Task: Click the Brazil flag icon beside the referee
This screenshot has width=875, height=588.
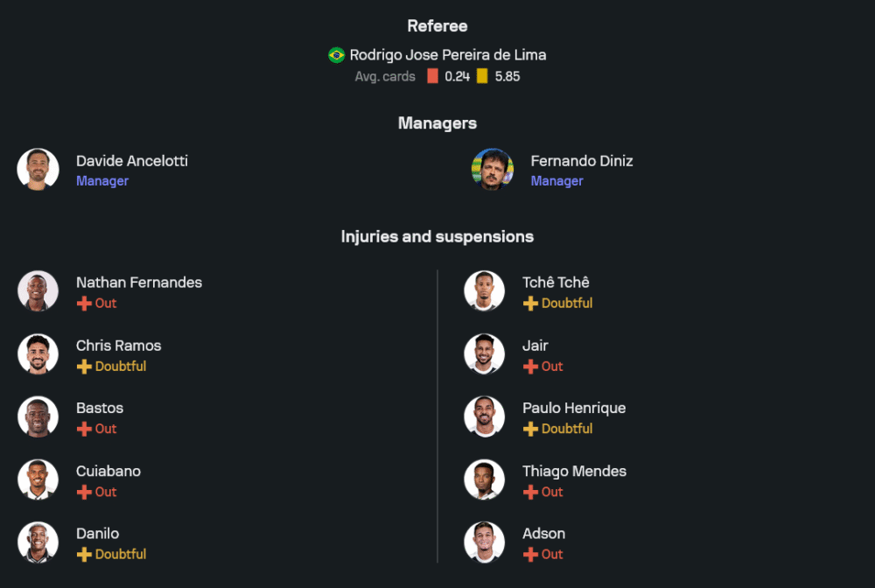Action: click(x=337, y=55)
